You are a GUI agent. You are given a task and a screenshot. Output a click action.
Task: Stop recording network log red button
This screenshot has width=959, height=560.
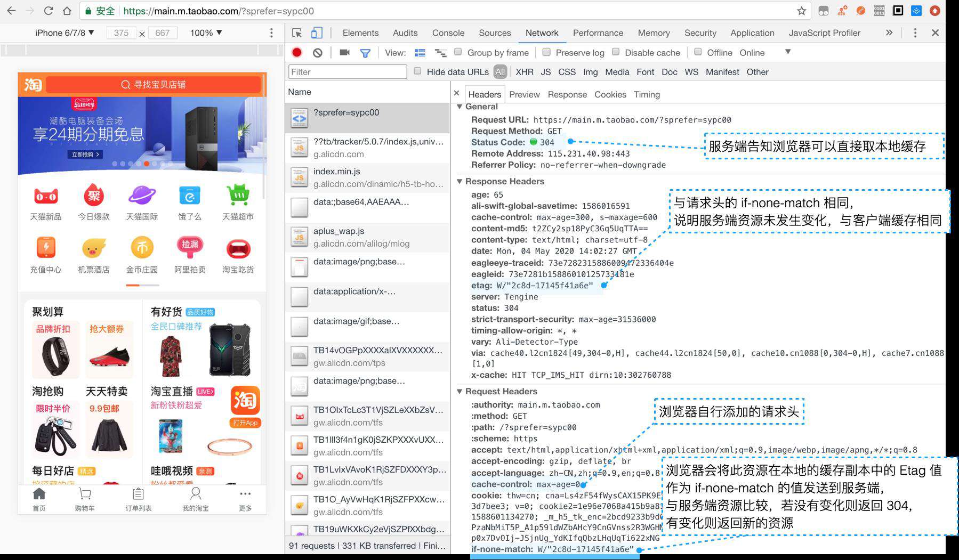pyautogui.click(x=297, y=52)
